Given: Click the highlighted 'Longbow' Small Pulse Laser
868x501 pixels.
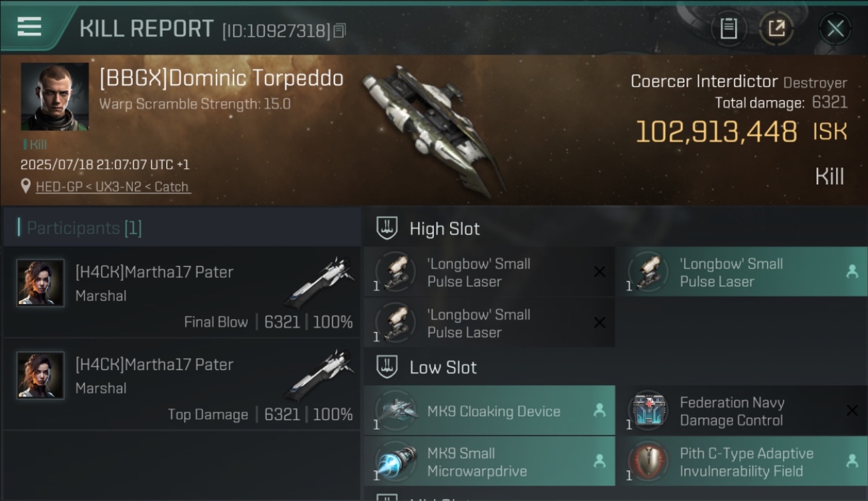Looking at the screenshot, I should click(742, 272).
